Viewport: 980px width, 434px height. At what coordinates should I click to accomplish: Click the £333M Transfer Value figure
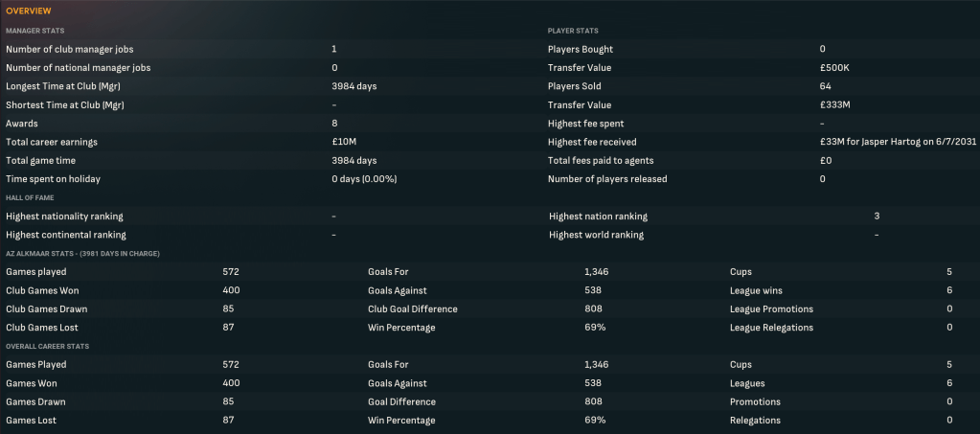(835, 104)
